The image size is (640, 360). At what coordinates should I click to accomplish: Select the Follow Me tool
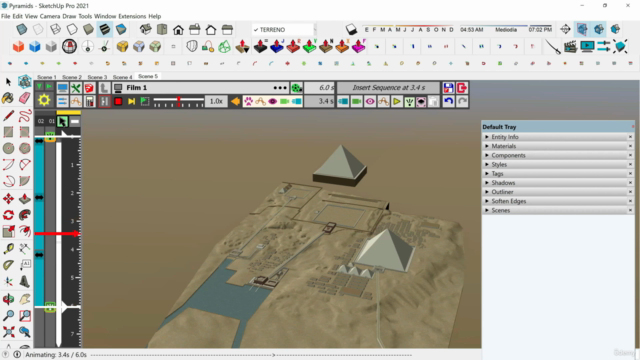[x=24, y=215]
